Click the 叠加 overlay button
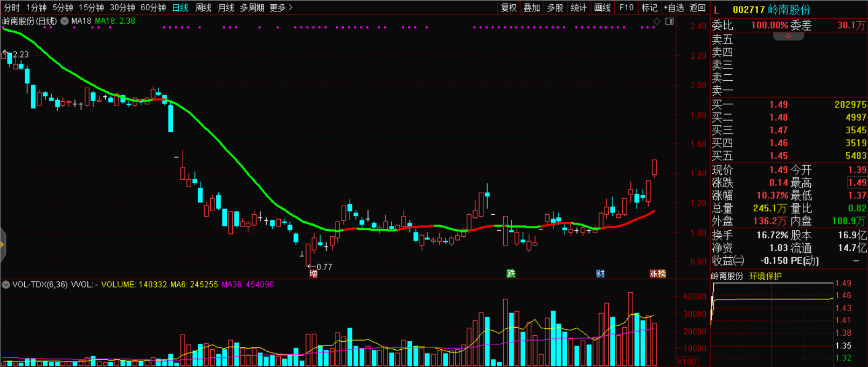This screenshot has width=868, height=367. (532, 8)
